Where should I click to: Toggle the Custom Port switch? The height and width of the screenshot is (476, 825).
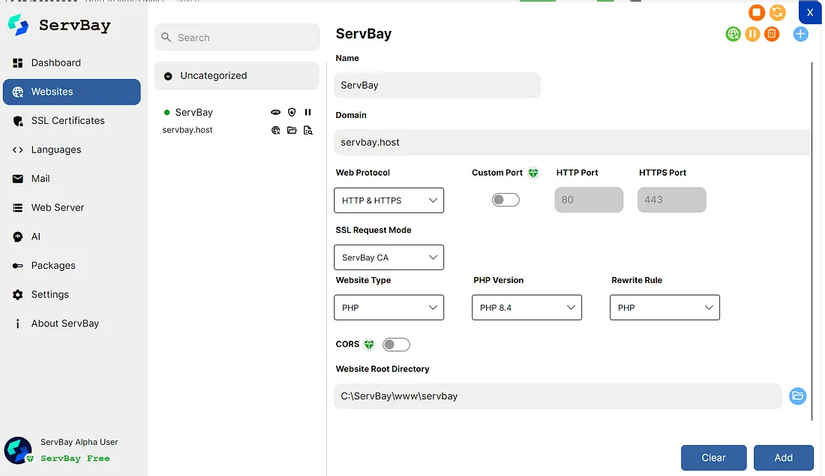pyautogui.click(x=506, y=200)
